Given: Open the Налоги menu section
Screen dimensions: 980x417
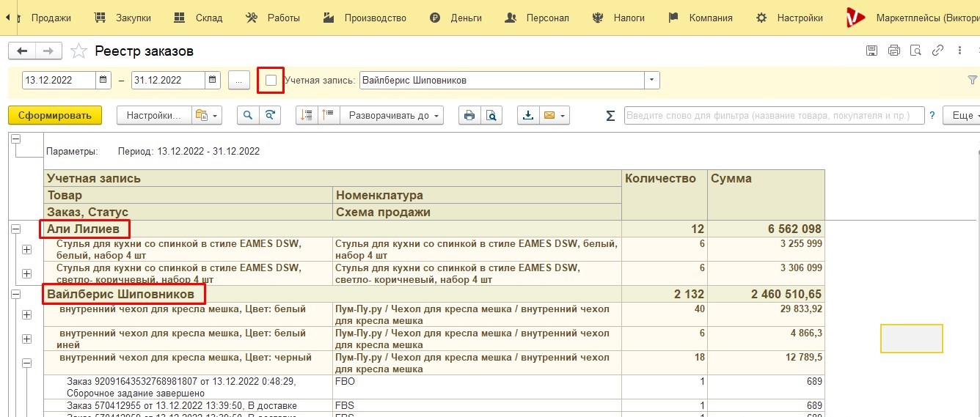Looking at the screenshot, I should (x=618, y=18).
